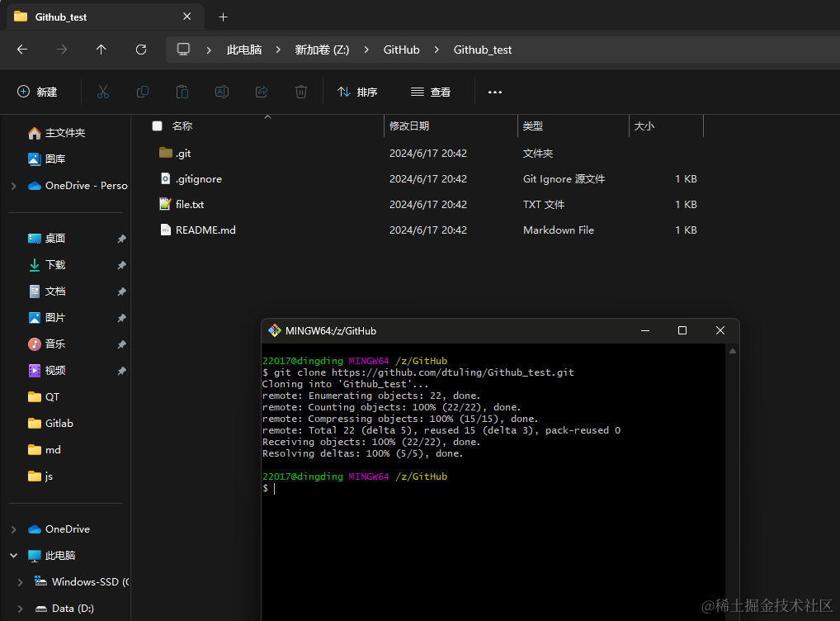Sort files by 大小 column header
The image size is (840, 621).
point(644,126)
